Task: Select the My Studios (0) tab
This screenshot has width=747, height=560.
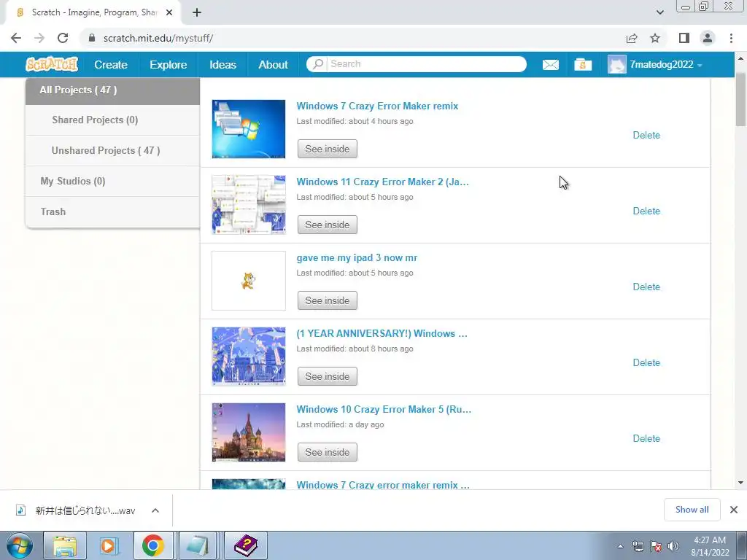Action: pos(112,181)
